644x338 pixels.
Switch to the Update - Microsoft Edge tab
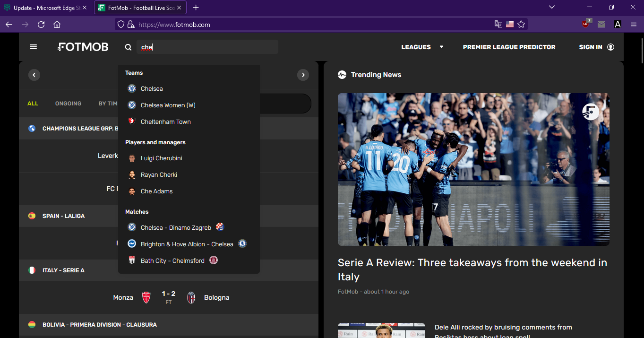45,8
